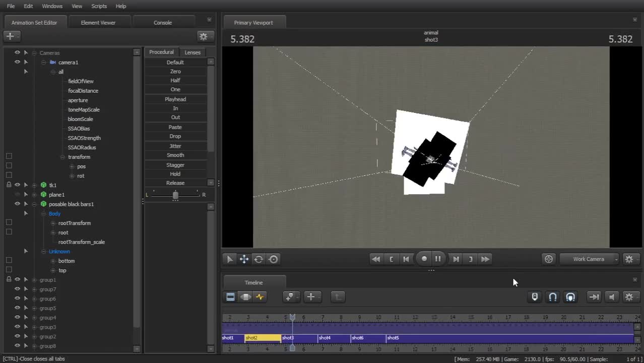The height and width of the screenshot is (363, 644).
Task: Select the move manipulator tool under viewport
Action: [244, 259]
